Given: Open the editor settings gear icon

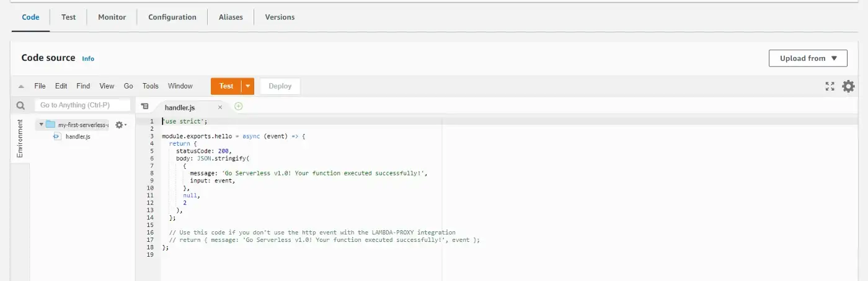Looking at the screenshot, I should tap(848, 86).
